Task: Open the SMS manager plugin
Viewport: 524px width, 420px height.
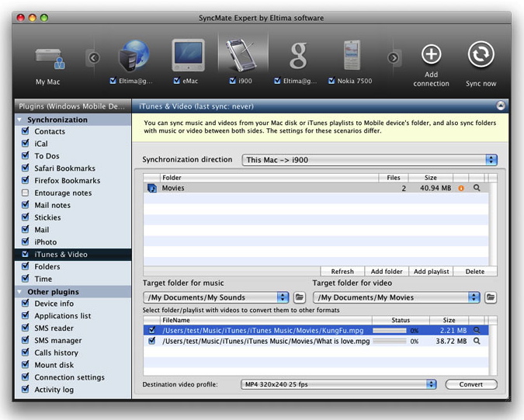Action: [x=57, y=341]
